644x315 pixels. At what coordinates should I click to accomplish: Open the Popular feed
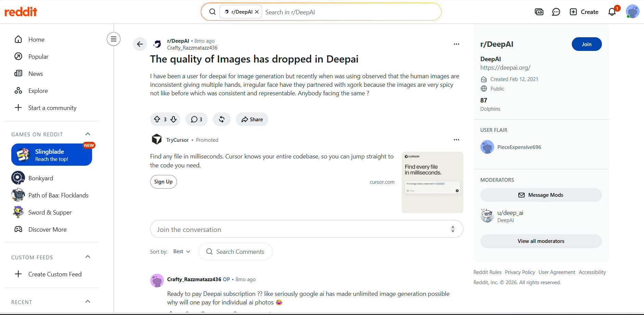pos(52,57)
